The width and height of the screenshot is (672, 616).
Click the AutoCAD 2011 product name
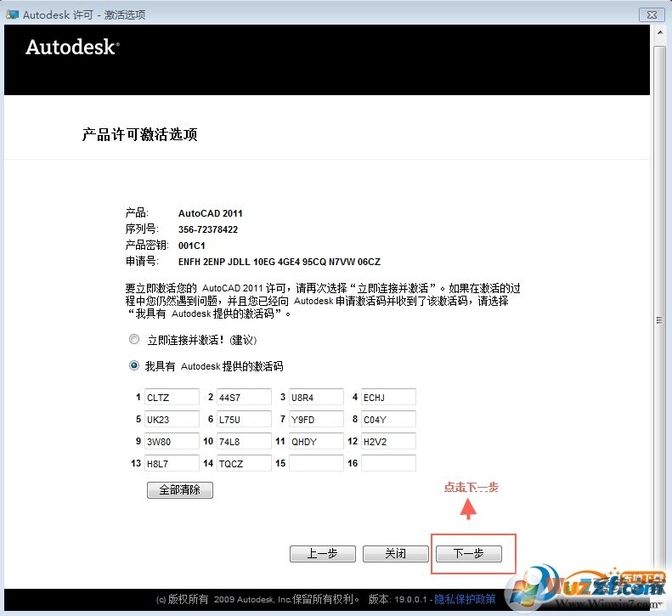click(210, 213)
